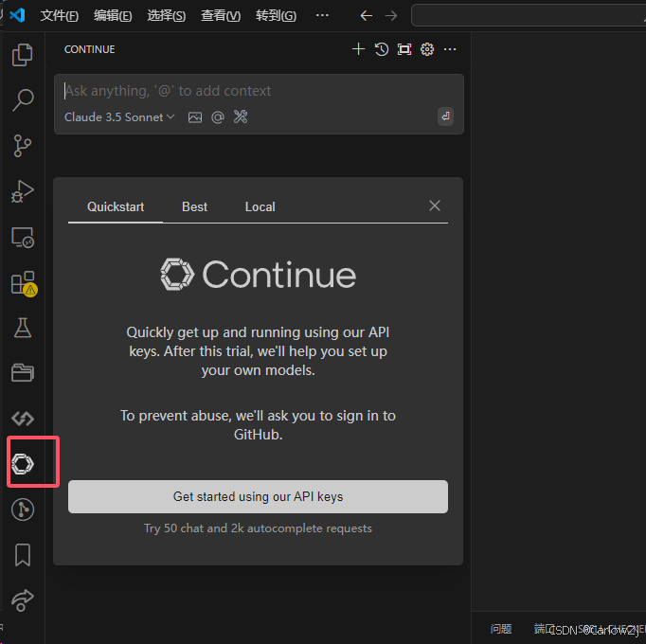View Continue session history
Image resolution: width=646 pixels, height=644 pixels.
tap(382, 49)
